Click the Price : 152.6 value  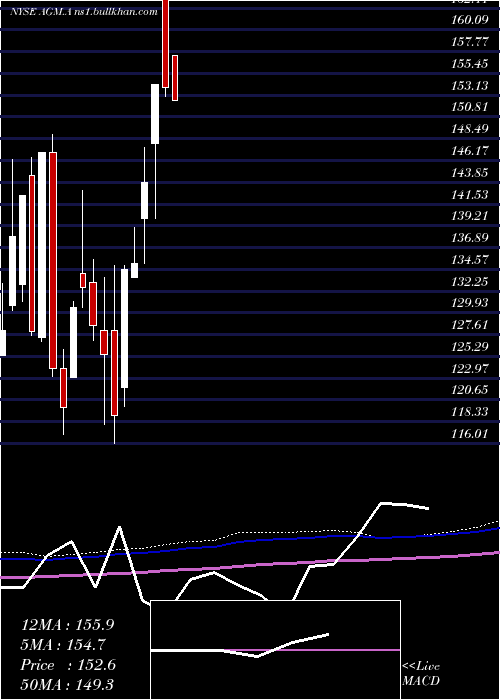click(x=68, y=665)
